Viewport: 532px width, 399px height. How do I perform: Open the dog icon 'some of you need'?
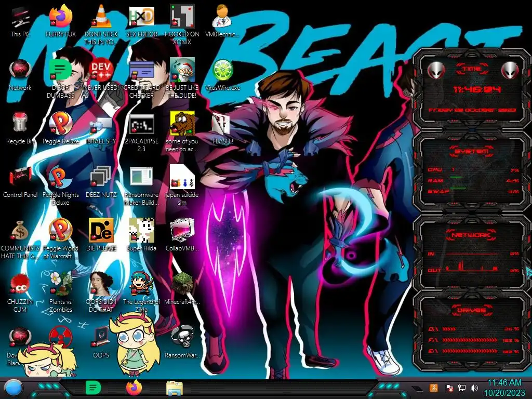[x=182, y=132]
